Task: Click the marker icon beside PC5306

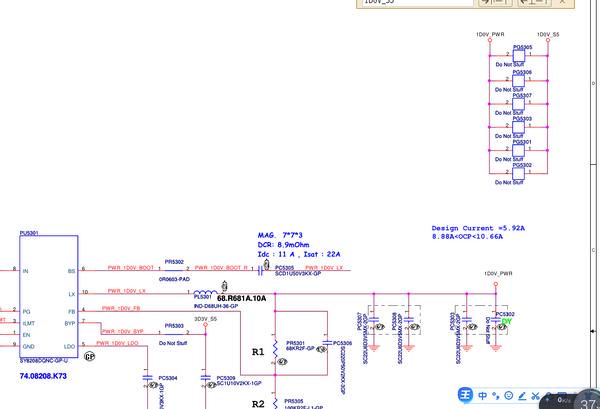Action: 322,349
